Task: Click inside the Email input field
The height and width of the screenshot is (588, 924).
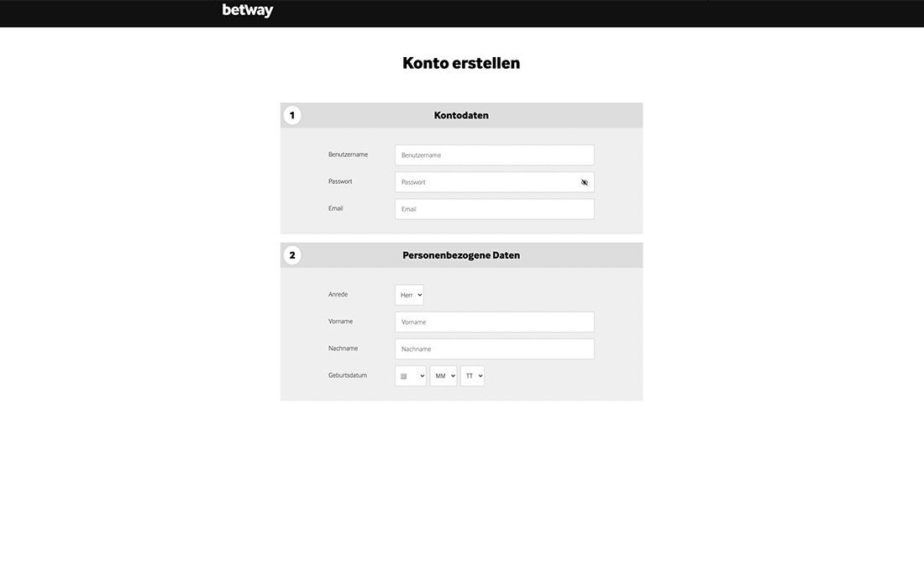Action: (494, 208)
